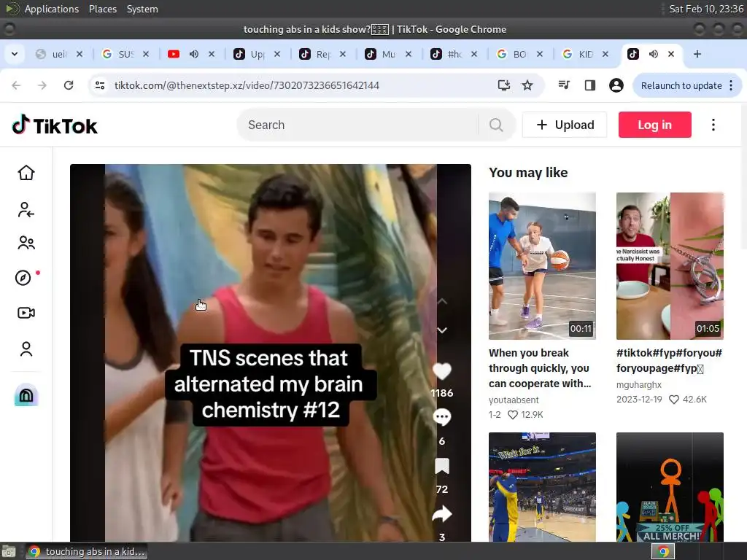Open the Applications menu
The image size is (747, 560).
(52, 9)
